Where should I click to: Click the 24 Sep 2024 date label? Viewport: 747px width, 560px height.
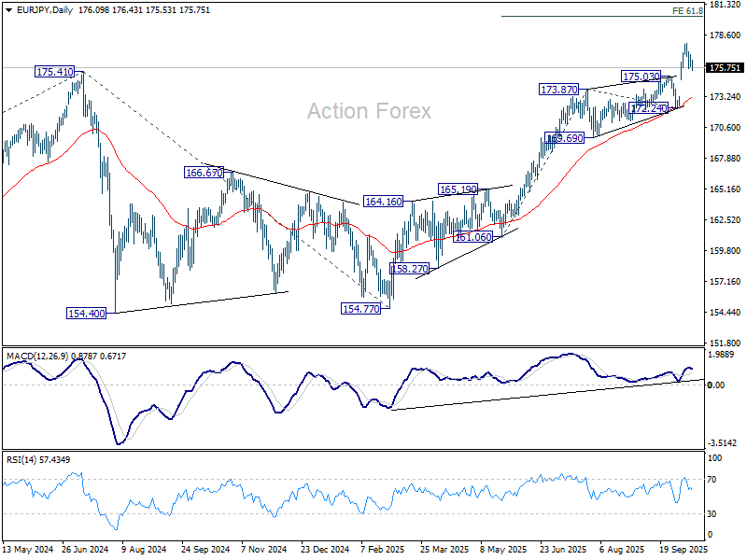click(x=205, y=550)
